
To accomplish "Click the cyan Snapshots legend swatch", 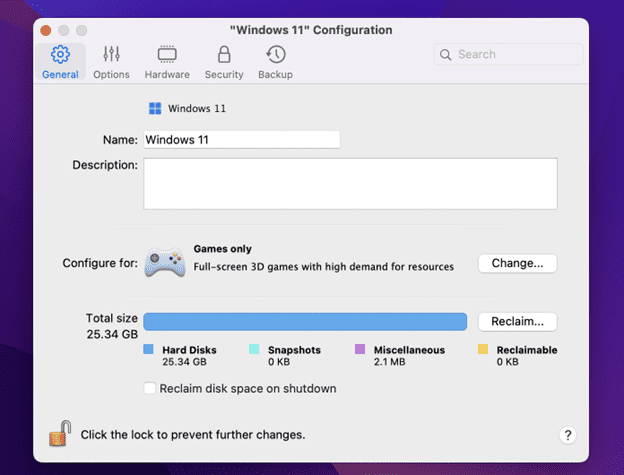I will coord(253,350).
